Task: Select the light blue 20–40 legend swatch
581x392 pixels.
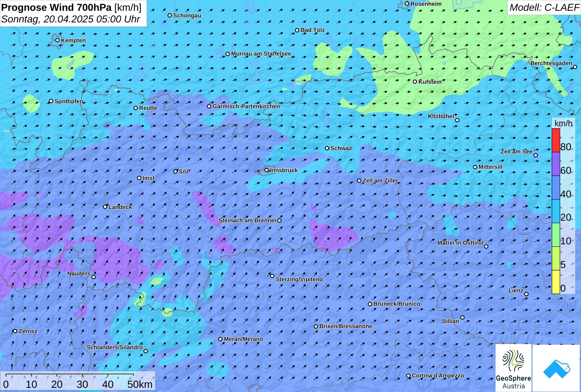Action: pos(556,211)
